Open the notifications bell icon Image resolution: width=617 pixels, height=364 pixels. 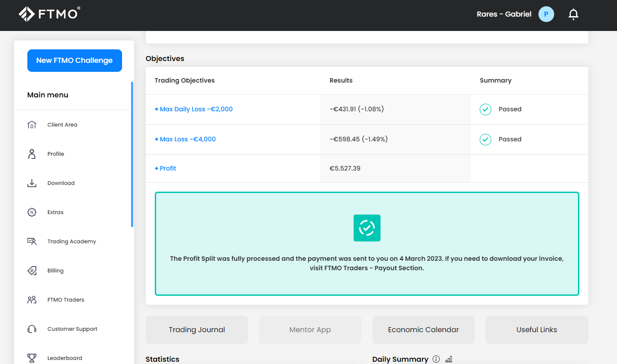(573, 14)
